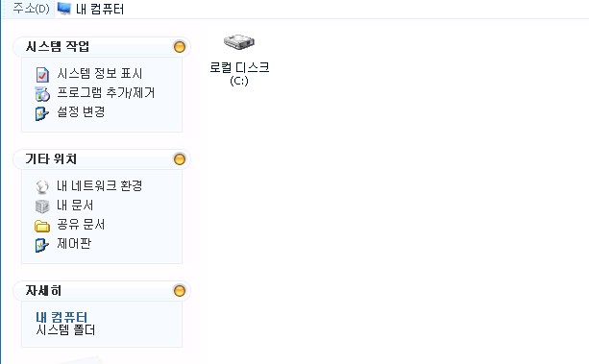Go to the 공유 문서 text link
The image size is (589, 364).
coord(81,225)
